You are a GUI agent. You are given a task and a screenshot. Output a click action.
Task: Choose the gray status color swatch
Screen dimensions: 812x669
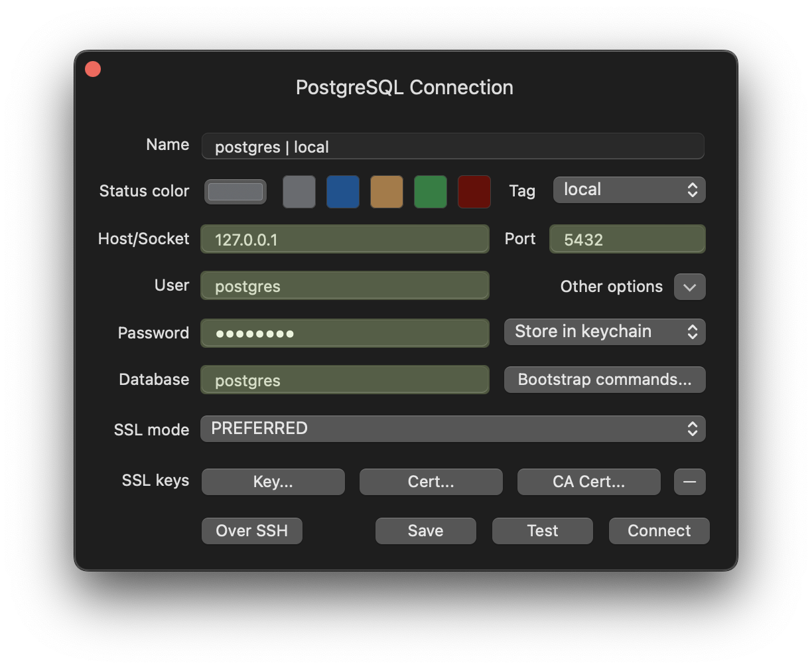(299, 192)
